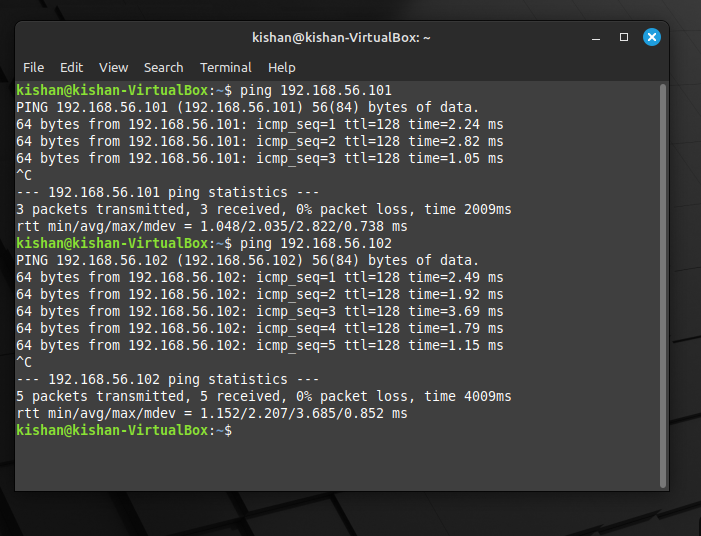Click the line 'PING 192.168.56.101 (192.168.56.101) 56(84) bytes'
Viewport: 701px width, 536px height.
coord(247,107)
